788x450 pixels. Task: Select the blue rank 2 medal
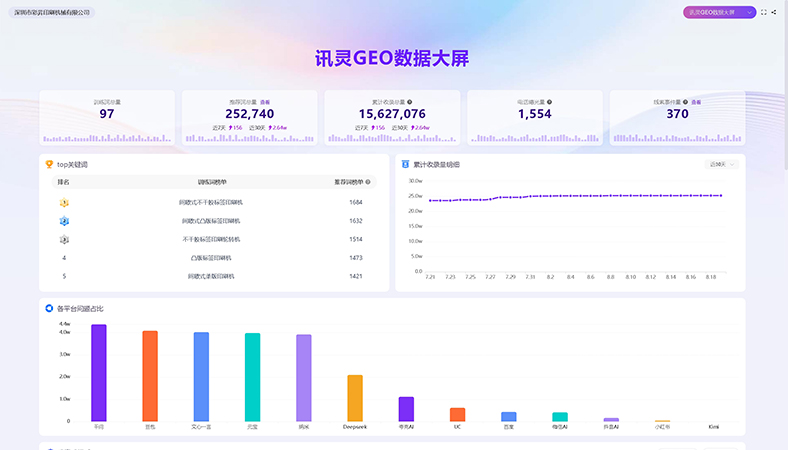64,221
